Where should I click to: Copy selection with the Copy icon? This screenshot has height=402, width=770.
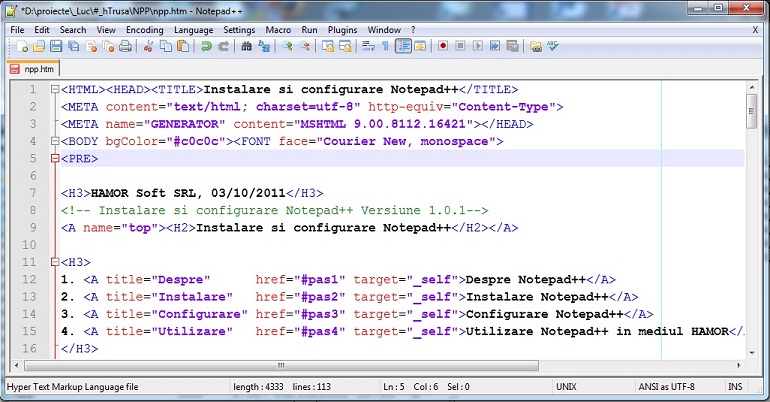pos(166,46)
